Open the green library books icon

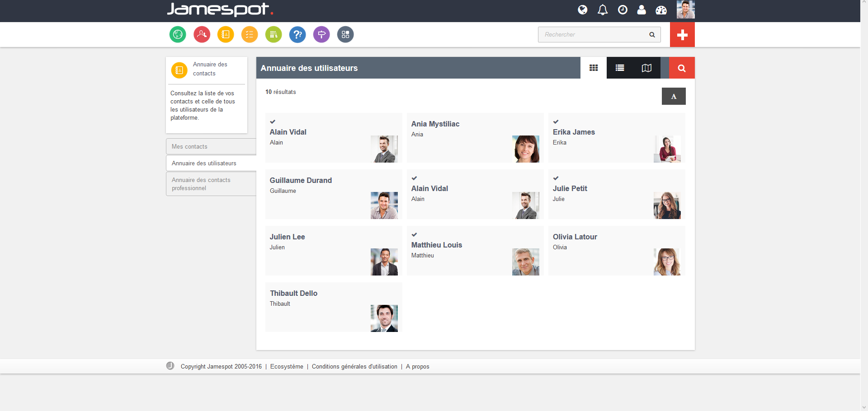point(274,34)
